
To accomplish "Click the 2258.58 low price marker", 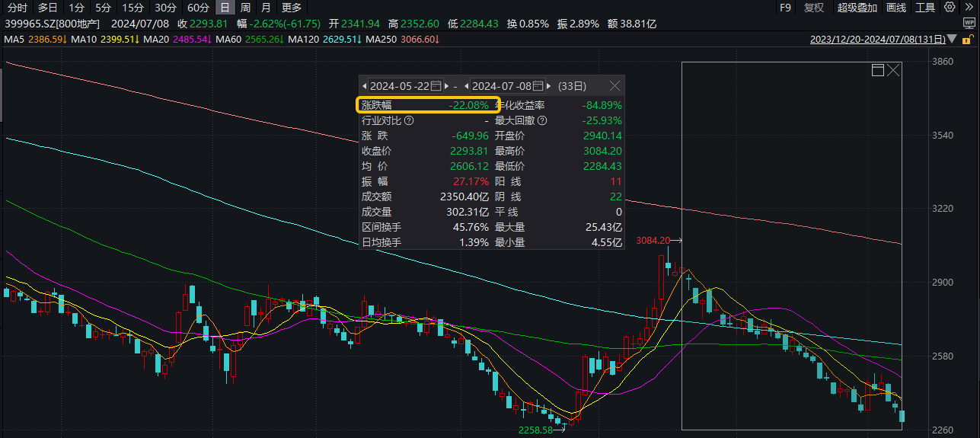I will (535, 430).
